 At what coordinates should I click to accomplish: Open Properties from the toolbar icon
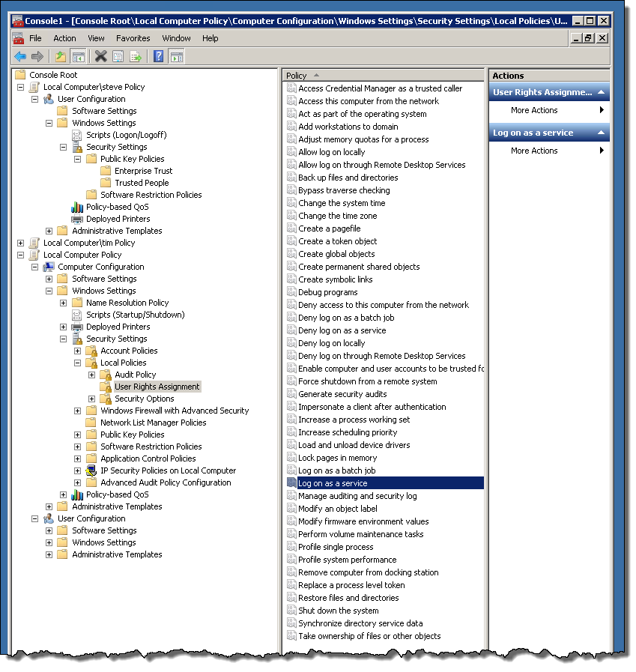tap(118, 56)
